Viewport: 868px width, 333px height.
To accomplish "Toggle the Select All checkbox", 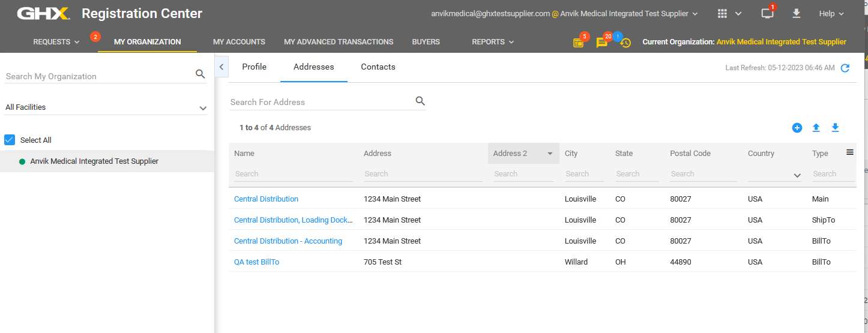I will coord(10,140).
